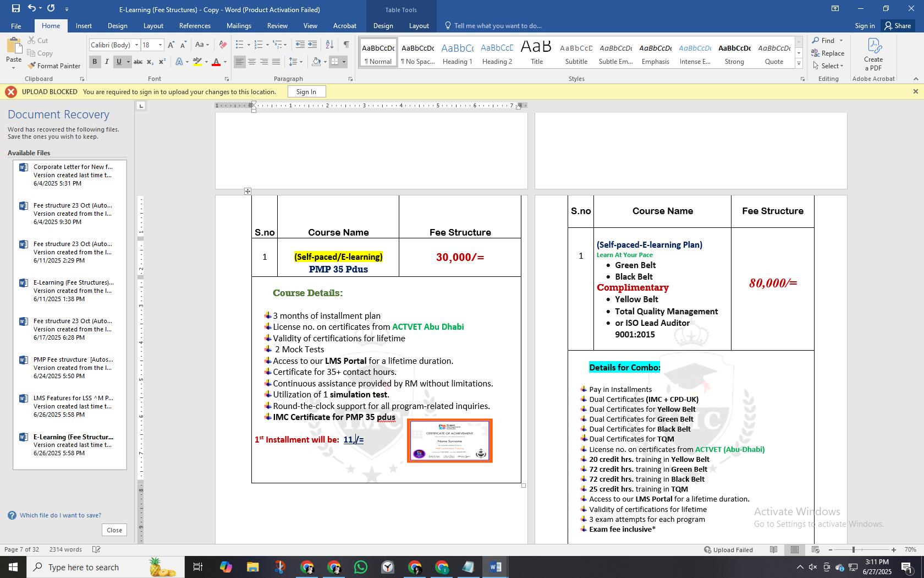Viewport: 924px width, 578px height.
Task: Click the Create a PDF Acrobat icon
Action: (873, 54)
